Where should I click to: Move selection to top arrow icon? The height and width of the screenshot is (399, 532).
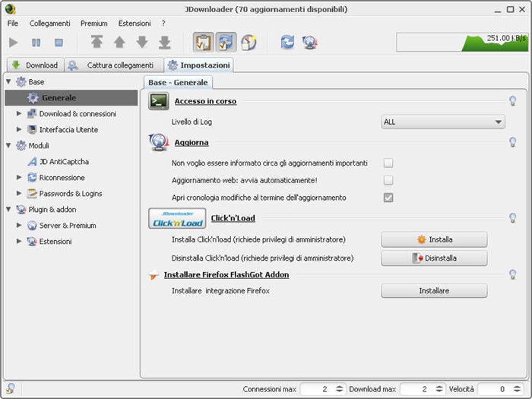[x=96, y=42]
